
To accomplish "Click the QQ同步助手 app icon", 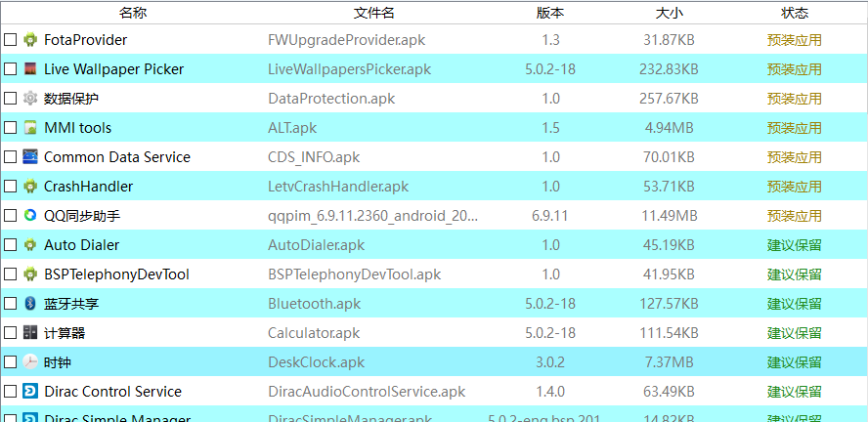I will click(30, 216).
